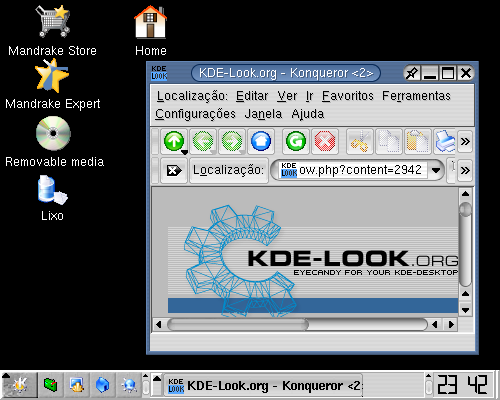Screen dimensions: 500x400
Task: Select KDE-Look.org Konqueror taskbar entry
Action: pos(263,386)
